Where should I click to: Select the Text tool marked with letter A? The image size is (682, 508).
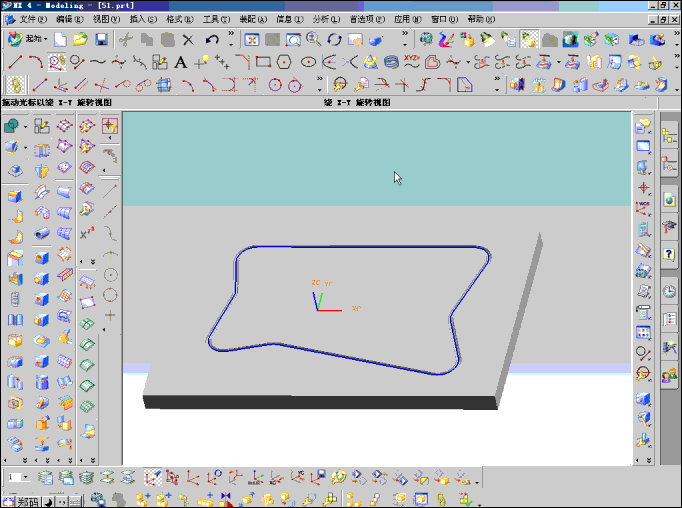pyautogui.click(x=181, y=62)
